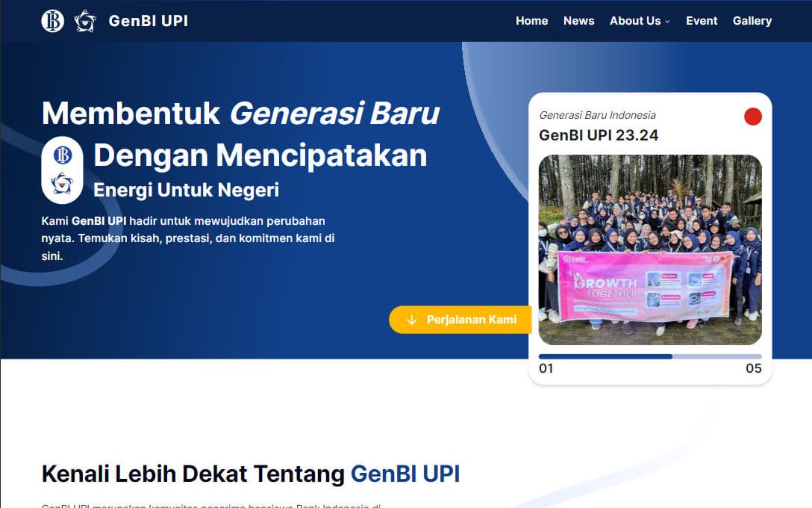
Task: Click slide total 05 label
Action: tap(754, 368)
